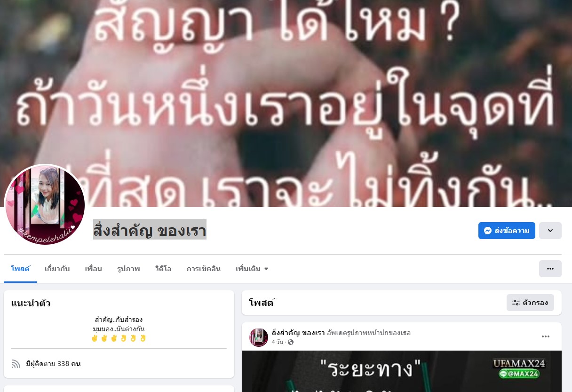
Task: Click the post author name link
Action: tap(298, 333)
